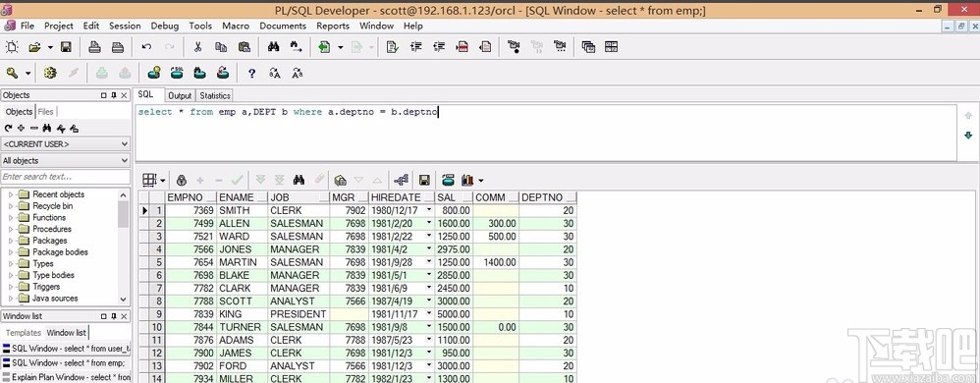Click the page with checkmark toolbar icon
Screen dimensions: 980x383
click(392, 47)
